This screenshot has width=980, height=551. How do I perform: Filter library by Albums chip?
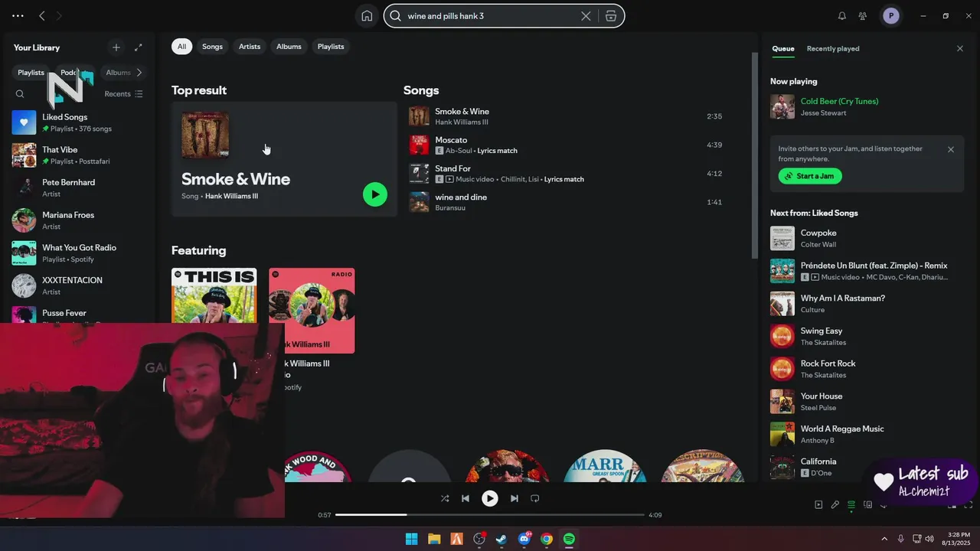[118, 73]
